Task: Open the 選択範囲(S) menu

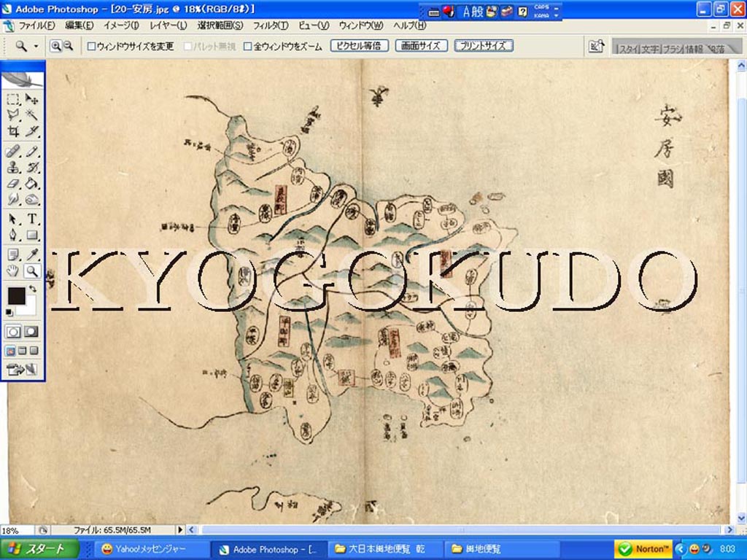Action: coord(220,26)
